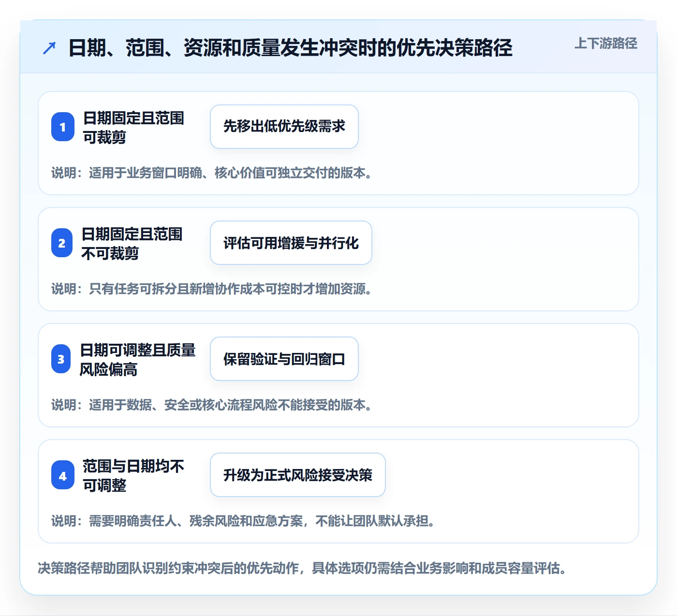Click the footer sentence starting 决策路径帮助团队
The width and height of the screenshot is (677, 616).
(303, 568)
